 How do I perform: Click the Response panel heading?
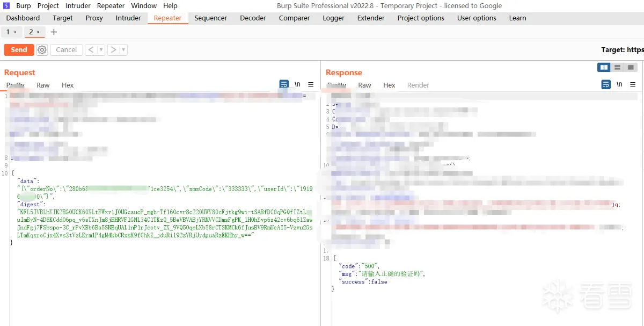(x=344, y=73)
